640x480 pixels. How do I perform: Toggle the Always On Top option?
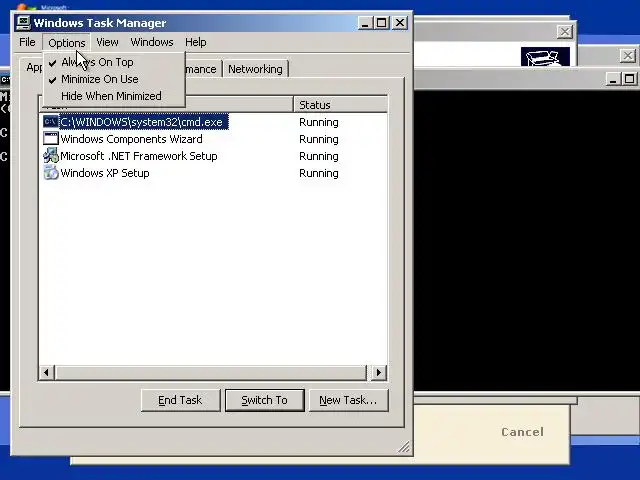click(x=114, y=62)
